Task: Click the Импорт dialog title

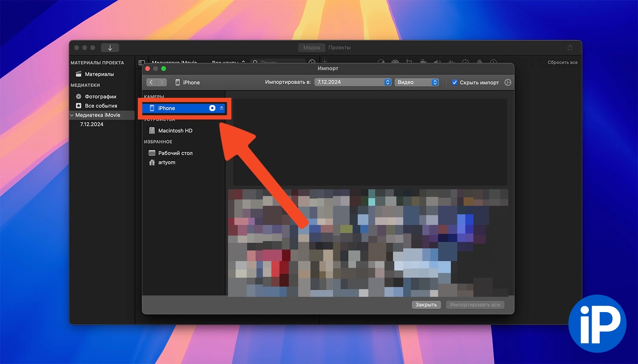Action: point(328,68)
